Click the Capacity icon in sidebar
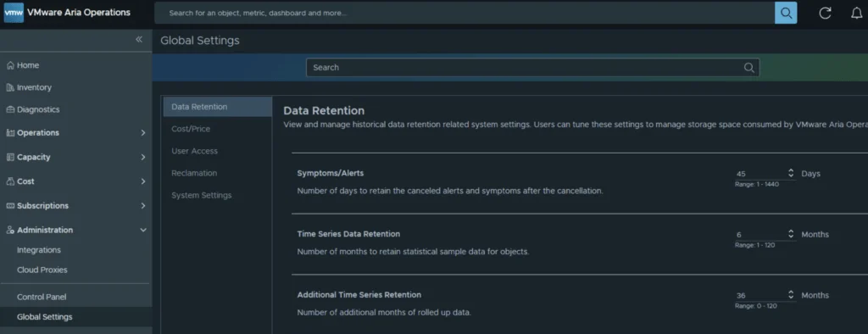Screen dimensions: 868x334 click(x=10, y=158)
